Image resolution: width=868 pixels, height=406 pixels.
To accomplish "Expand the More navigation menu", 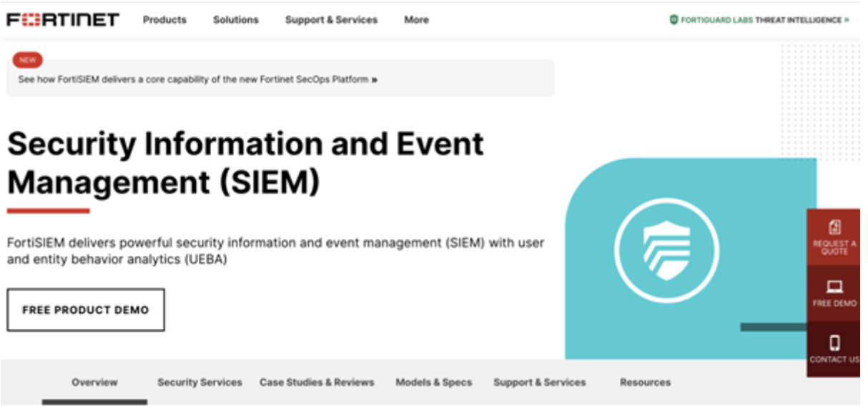I will click(x=416, y=20).
